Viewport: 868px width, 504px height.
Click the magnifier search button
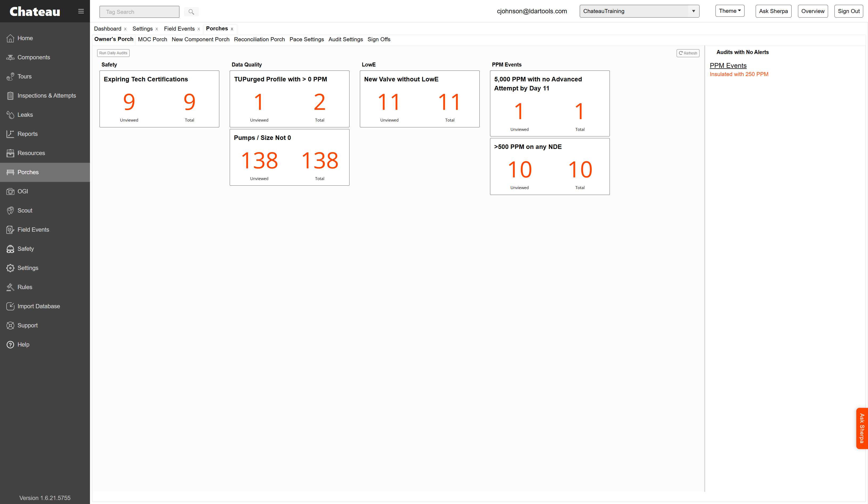(x=191, y=12)
